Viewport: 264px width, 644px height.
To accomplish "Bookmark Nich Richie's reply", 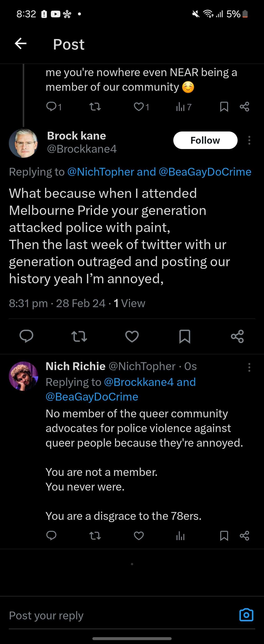I will click(x=224, y=535).
